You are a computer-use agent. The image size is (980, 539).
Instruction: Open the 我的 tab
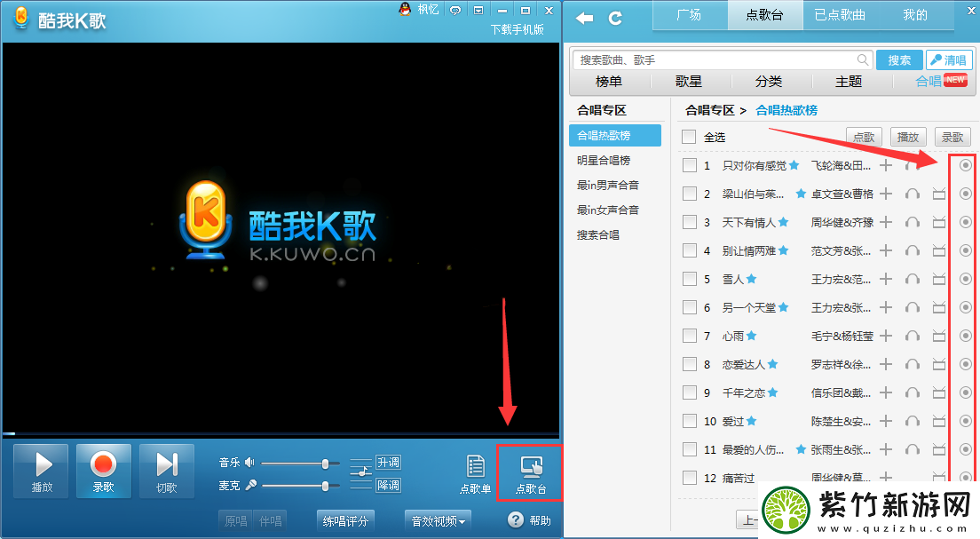point(915,15)
